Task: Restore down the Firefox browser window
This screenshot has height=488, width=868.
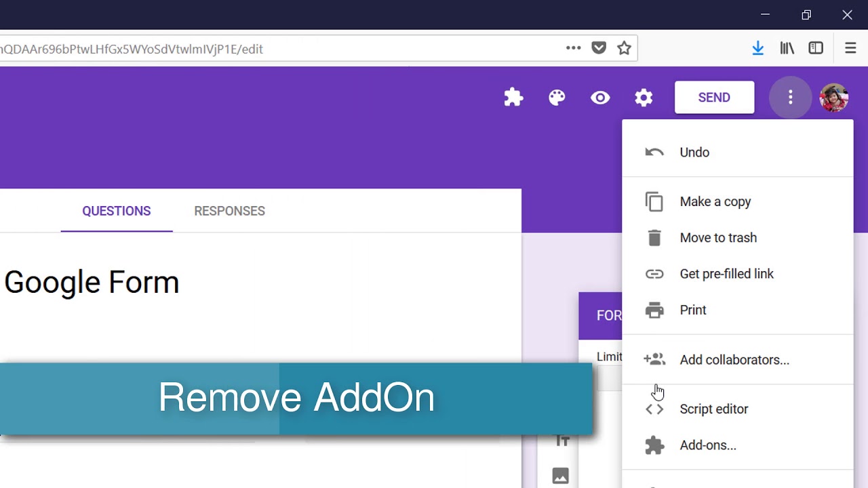Action: [806, 14]
